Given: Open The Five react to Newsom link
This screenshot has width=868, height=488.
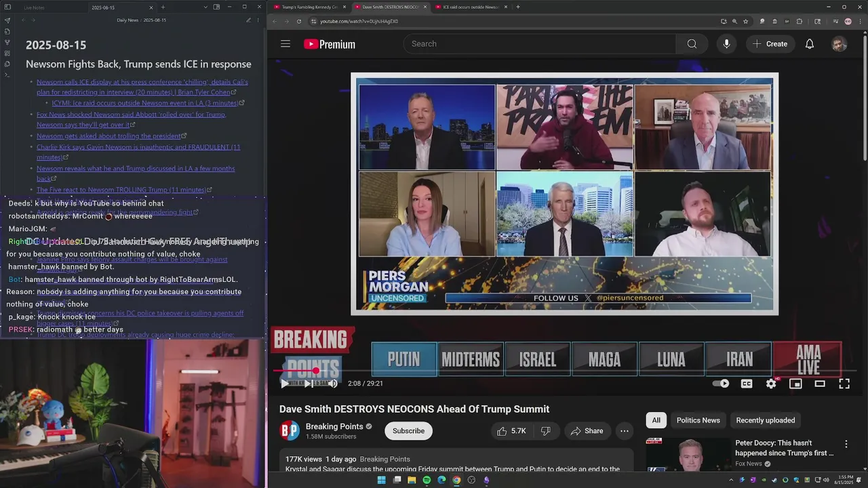Looking at the screenshot, I should [x=121, y=190].
